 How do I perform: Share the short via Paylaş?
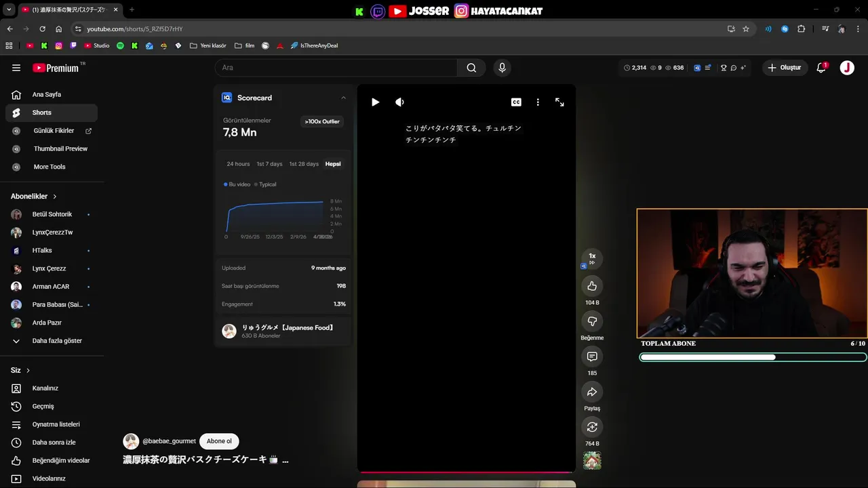coord(592,392)
